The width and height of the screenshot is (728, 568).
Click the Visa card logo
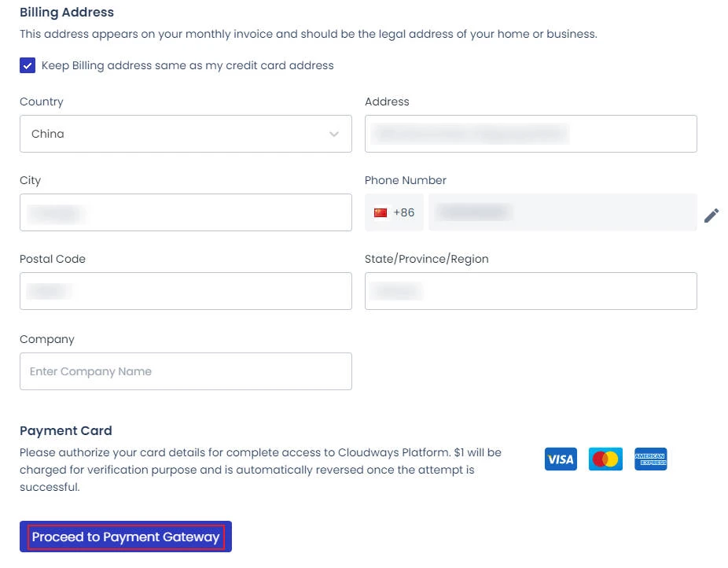click(561, 459)
